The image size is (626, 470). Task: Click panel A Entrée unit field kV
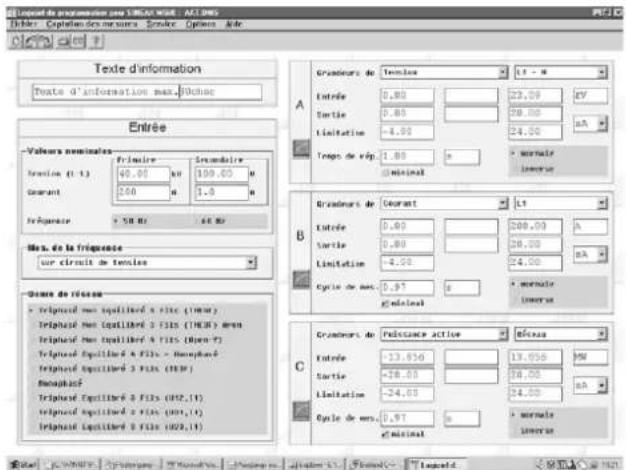tap(590, 96)
